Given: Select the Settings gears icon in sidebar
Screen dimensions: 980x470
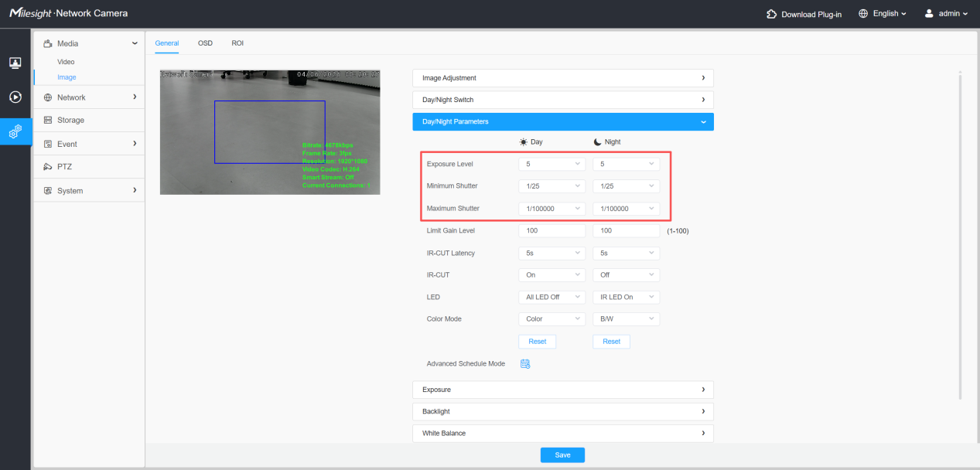Looking at the screenshot, I should click(x=15, y=131).
